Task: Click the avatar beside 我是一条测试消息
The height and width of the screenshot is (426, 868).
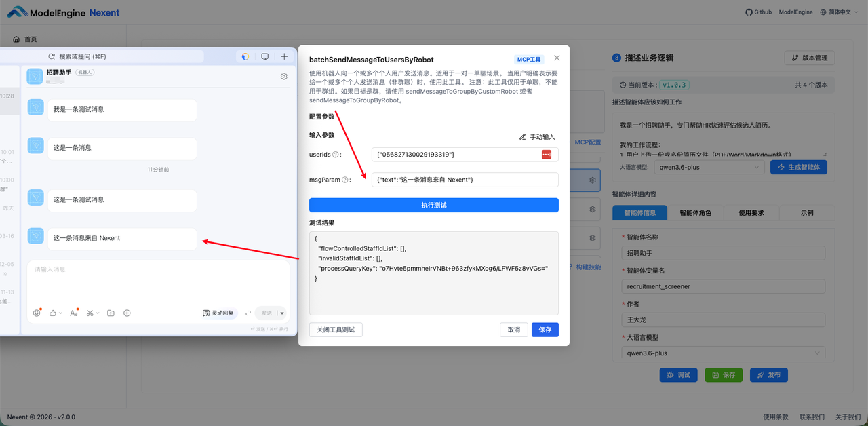Action: tap(35, 107)
